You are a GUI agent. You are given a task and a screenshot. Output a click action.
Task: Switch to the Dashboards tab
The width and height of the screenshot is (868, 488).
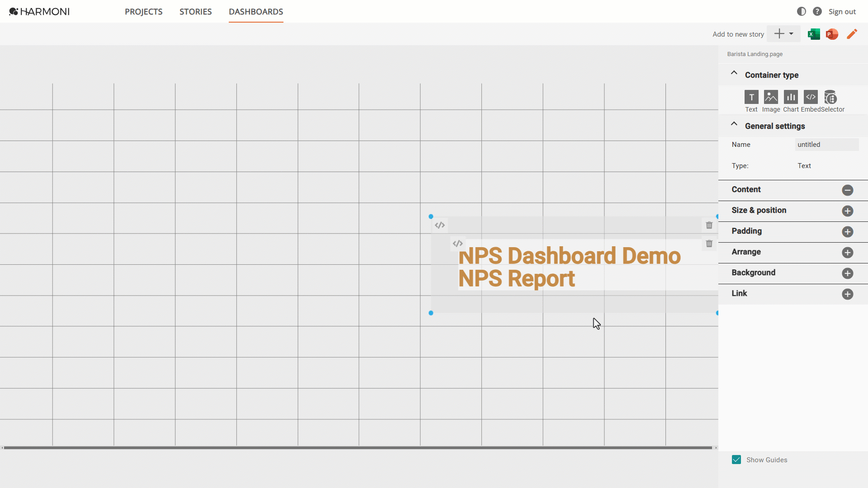click(x=256, y=12)
